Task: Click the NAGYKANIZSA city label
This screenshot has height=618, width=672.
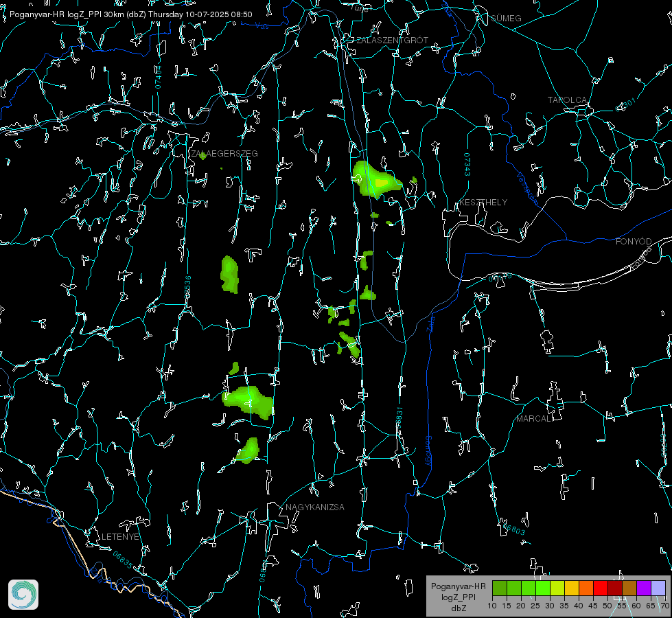Action: pos(315,507)
